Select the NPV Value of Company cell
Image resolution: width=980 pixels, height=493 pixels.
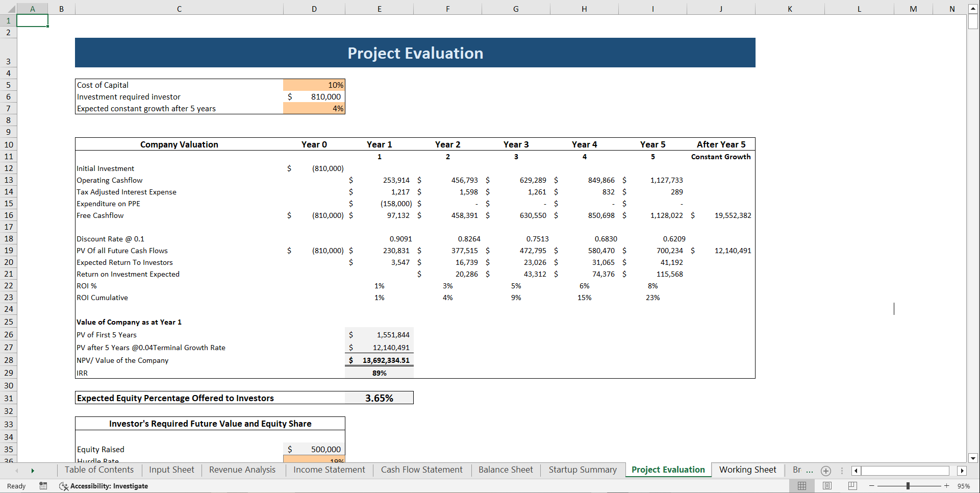pyautogui.click(x=380, y=360)
